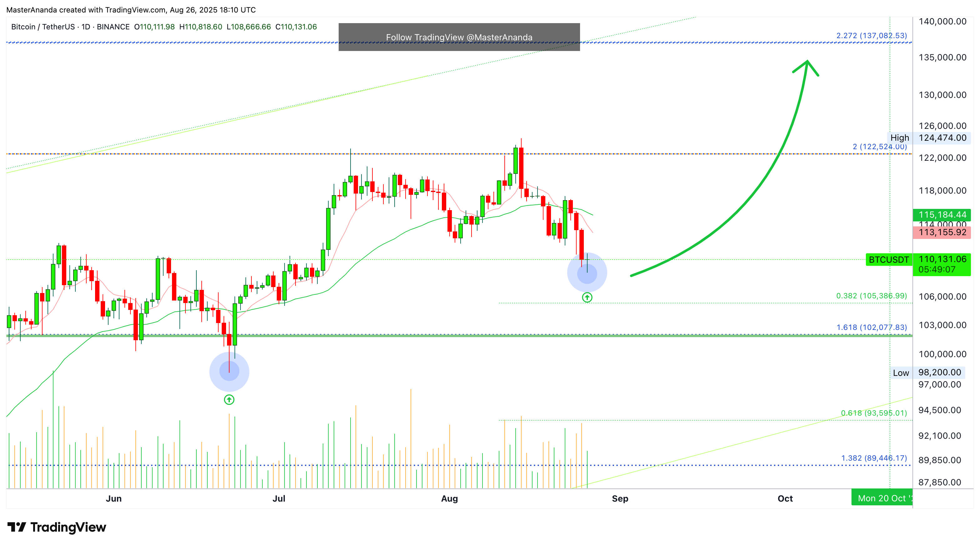980x546 pixels.
Task: Click the 103,000.00 price axis value
Action: pos(942,325)
